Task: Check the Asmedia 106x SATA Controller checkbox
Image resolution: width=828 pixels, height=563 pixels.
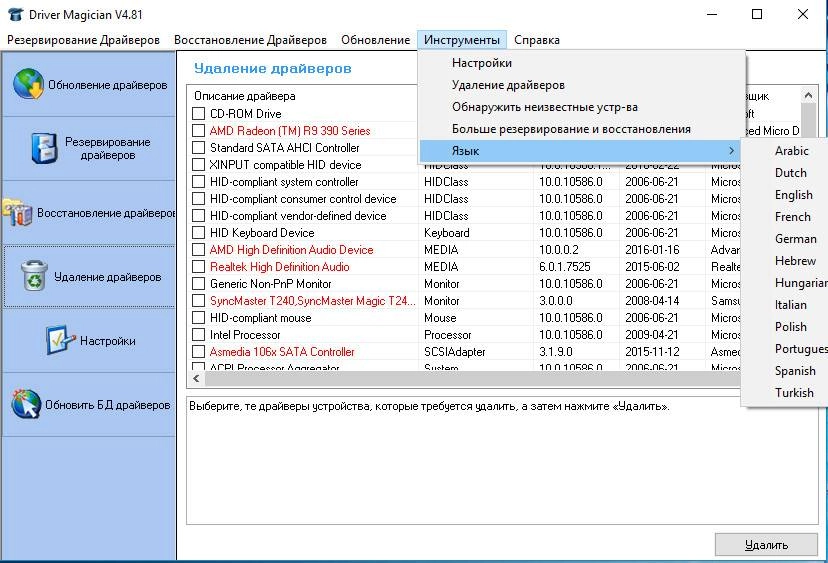Action: point(199,352)
